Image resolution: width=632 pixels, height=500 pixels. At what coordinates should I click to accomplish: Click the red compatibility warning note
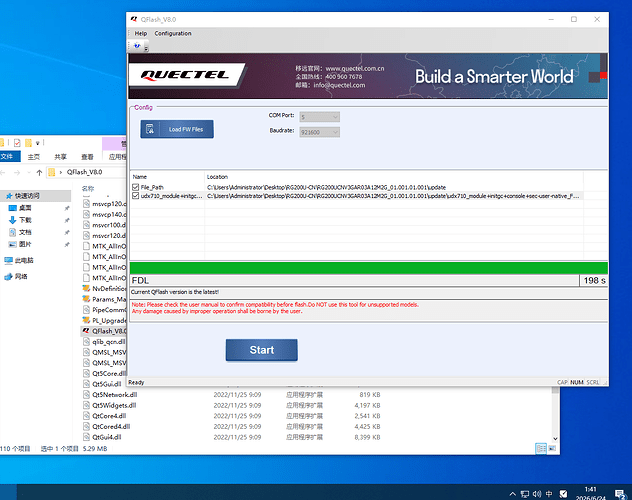click(275, 308)
